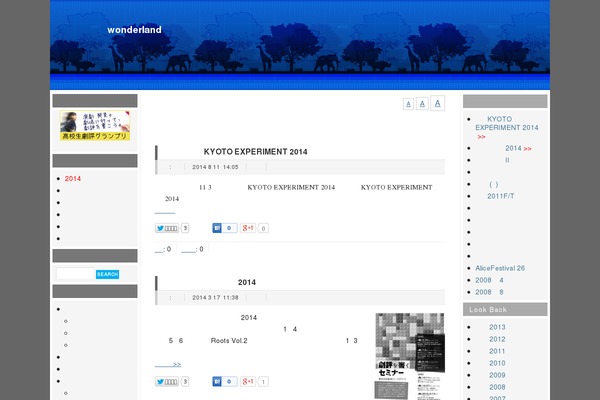Open the second post titled 2014
This screenshot has width=600, height=400.
pyautogui.click(x=246, y=282)
